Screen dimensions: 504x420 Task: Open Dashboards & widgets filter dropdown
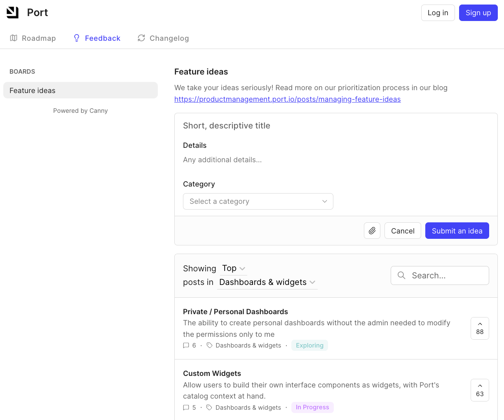267,282
